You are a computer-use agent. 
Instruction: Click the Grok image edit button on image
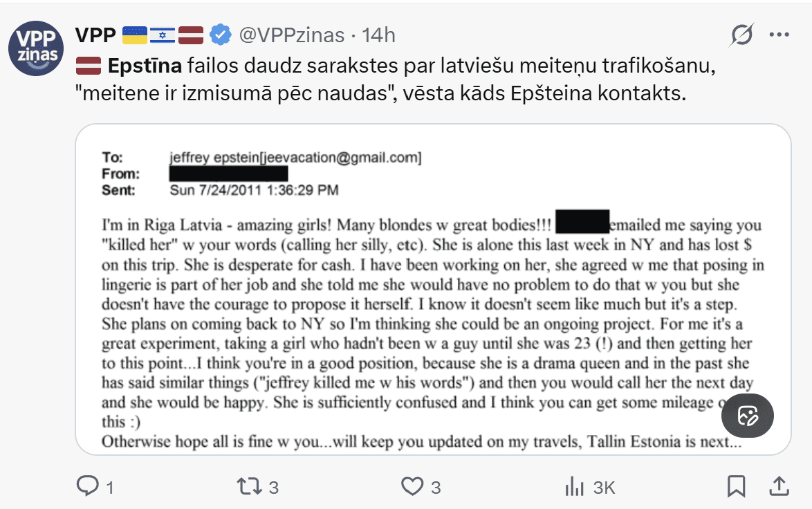click(747, 416)
